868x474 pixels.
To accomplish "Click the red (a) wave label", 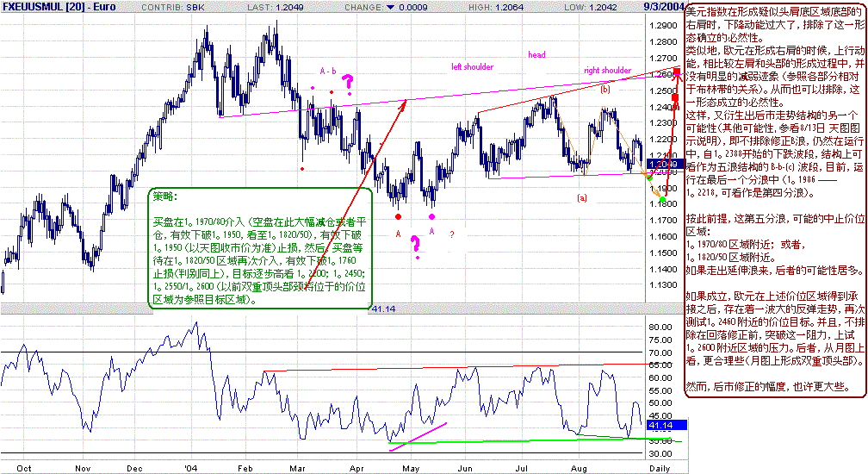I will [582, 197].
